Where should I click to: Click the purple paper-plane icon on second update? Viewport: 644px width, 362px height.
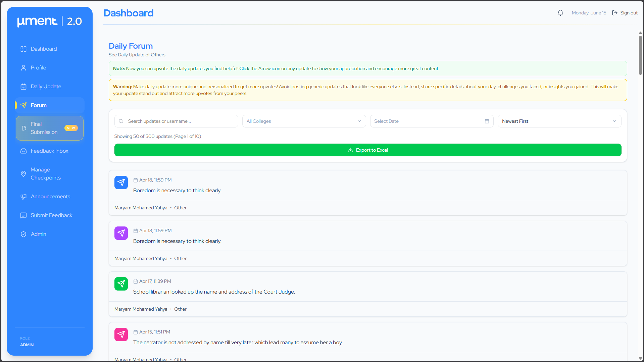point(121,233)
